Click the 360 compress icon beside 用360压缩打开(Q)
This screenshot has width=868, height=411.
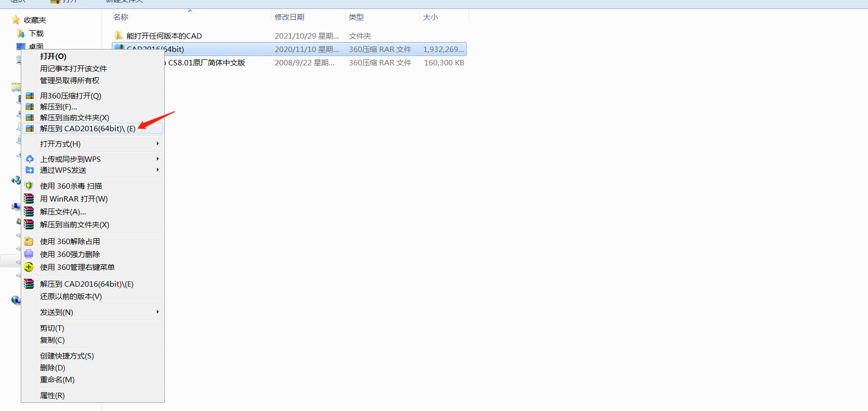click(30, 96)
